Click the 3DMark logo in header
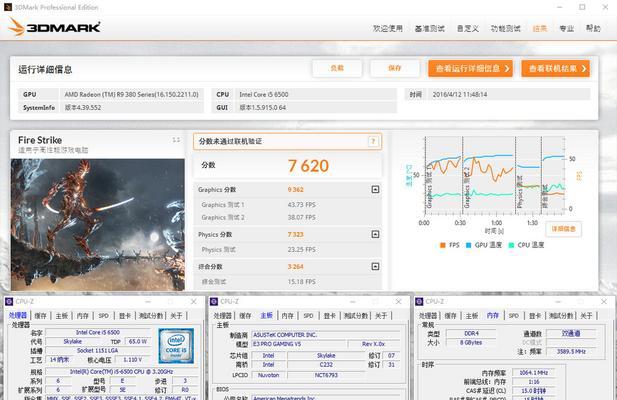The height and width of the screenshot is (400, 617). tap(54, 27)
